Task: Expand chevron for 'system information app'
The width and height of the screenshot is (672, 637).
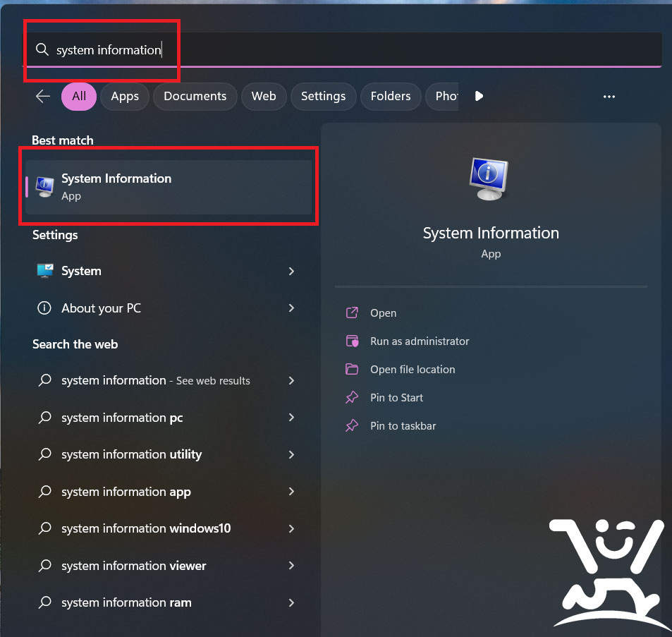Action: coord(291,491)
